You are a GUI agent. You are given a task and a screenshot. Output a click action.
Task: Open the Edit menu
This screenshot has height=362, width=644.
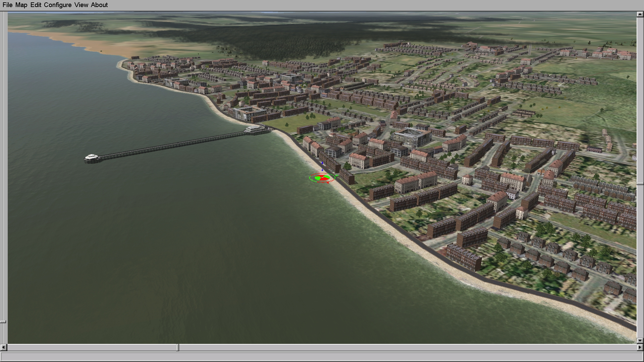(36, 5)
